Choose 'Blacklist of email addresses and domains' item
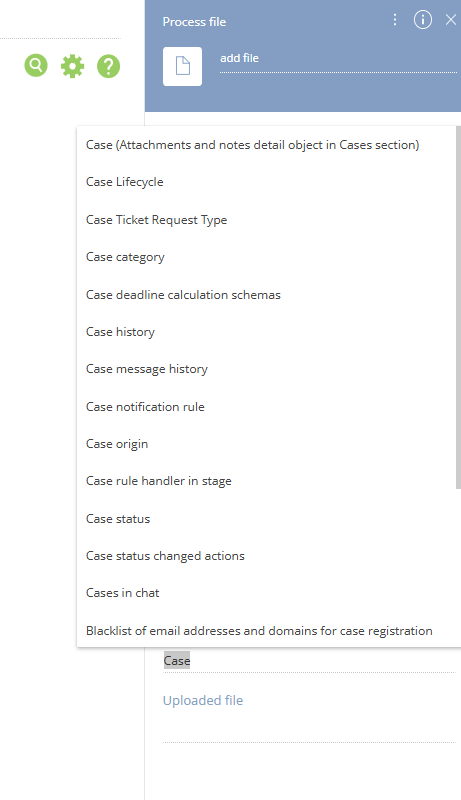The image size is (461, 800). pos(266,631)
